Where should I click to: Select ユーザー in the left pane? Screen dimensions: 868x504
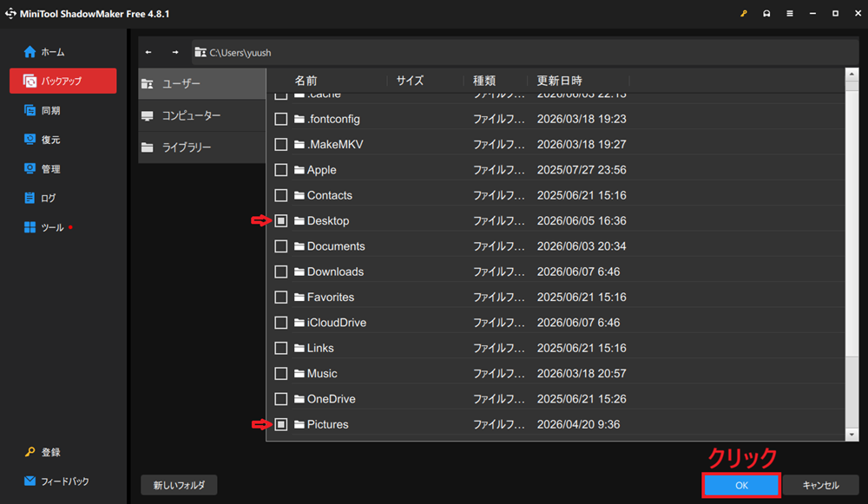click(202, 83)
